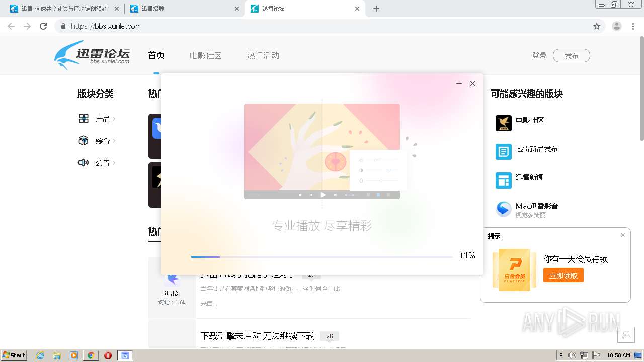Image resolution: width=644 pixels, height=362 pixels.
Task: Switch to 迅雷-全球共享计算 browser tab
Action: (64, 9)
